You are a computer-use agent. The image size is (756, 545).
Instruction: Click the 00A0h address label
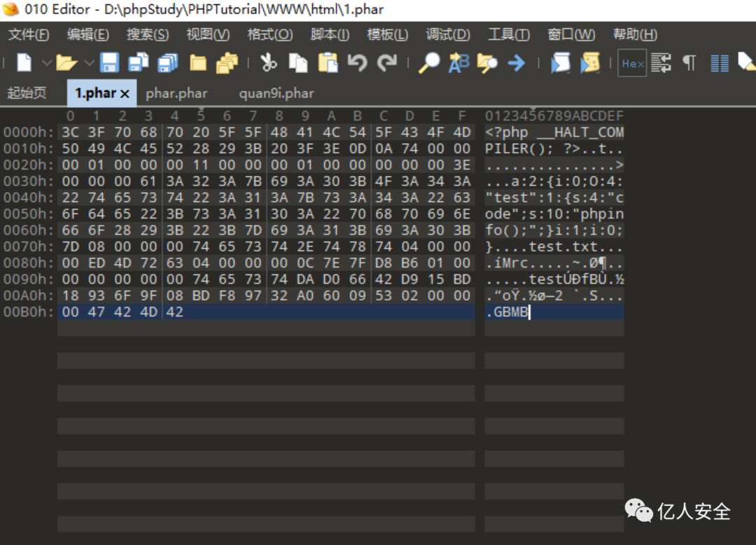coord(28,296)
